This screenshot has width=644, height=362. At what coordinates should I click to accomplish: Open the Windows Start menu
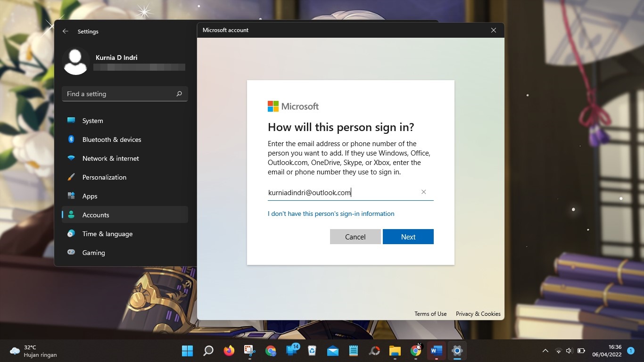[x=187, y=351]
